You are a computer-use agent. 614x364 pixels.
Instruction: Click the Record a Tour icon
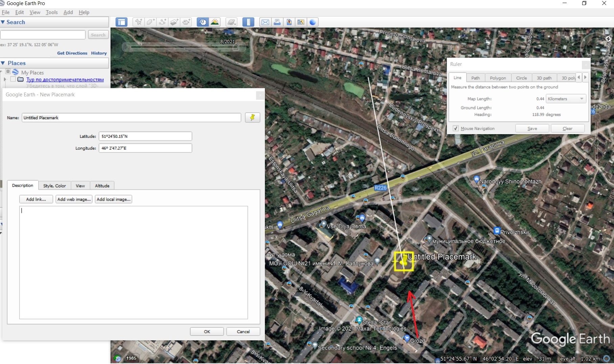[186, 22]
